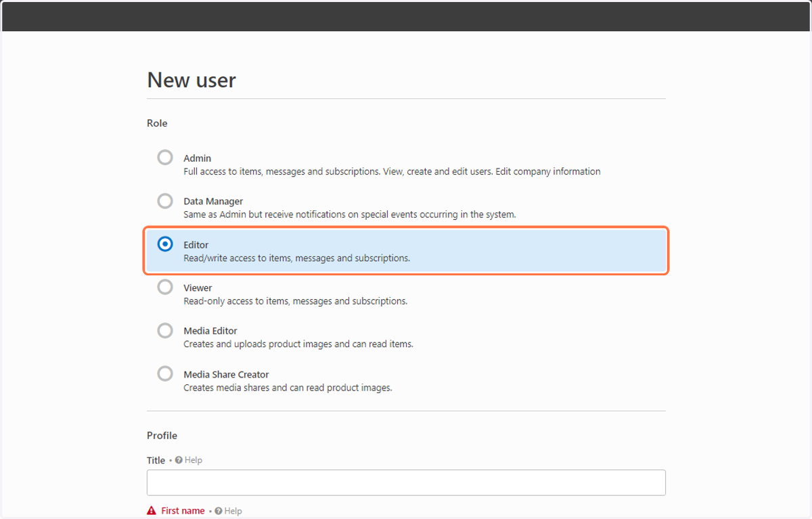Screen dimensions: 812x519
Task: Pick the Viewer role radio button
Action: click(165, 288)
